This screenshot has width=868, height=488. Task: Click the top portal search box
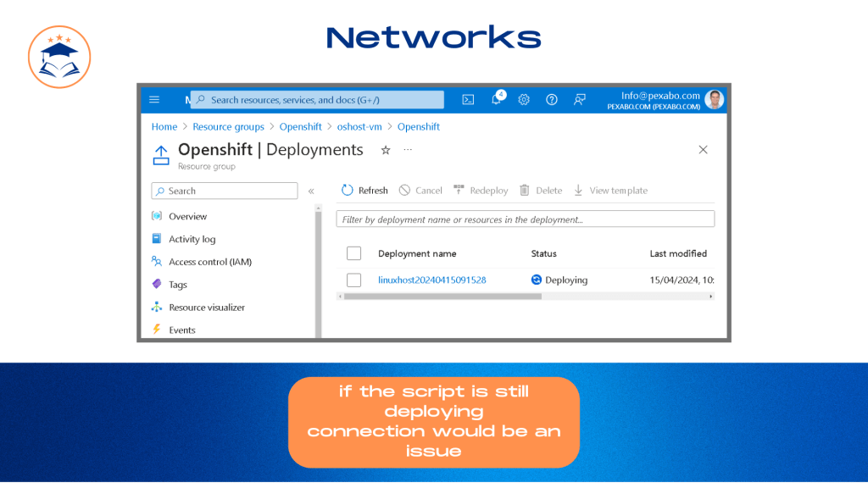(317, 100)
